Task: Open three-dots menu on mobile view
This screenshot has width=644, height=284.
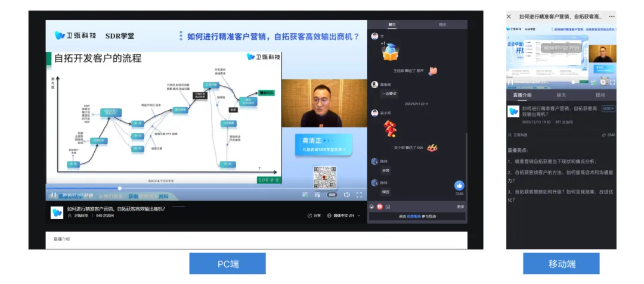Action: pos(612,17)
